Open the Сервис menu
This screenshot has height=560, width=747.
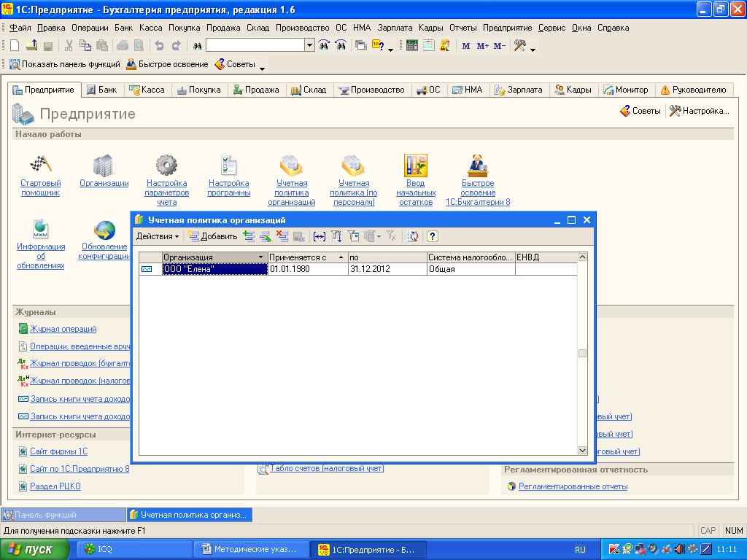tap(551, 28)
